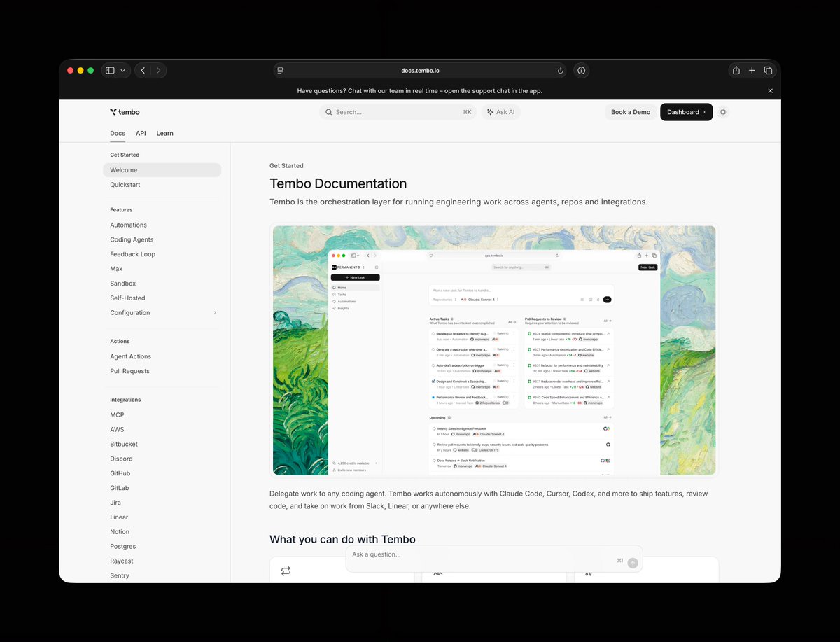Click the docs.tembo.io address bar
This screenshot has height=642, width=840.
[x=420, y=71]
